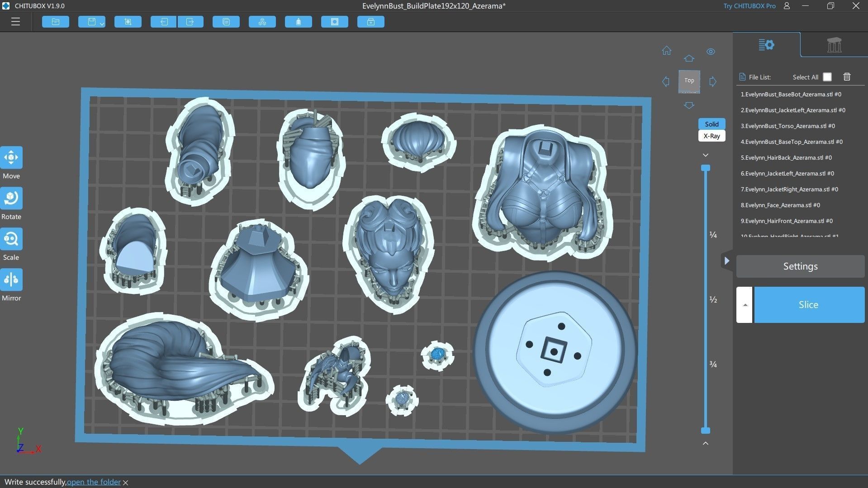Click the copy model toolbar icon
Screen dimensions: 868x488
[x=226, y=22]
